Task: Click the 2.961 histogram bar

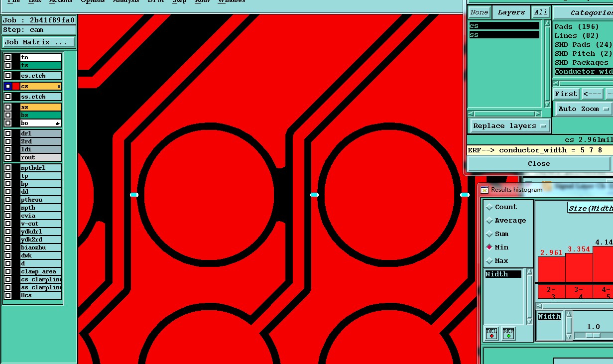Action: coord(551,269)
